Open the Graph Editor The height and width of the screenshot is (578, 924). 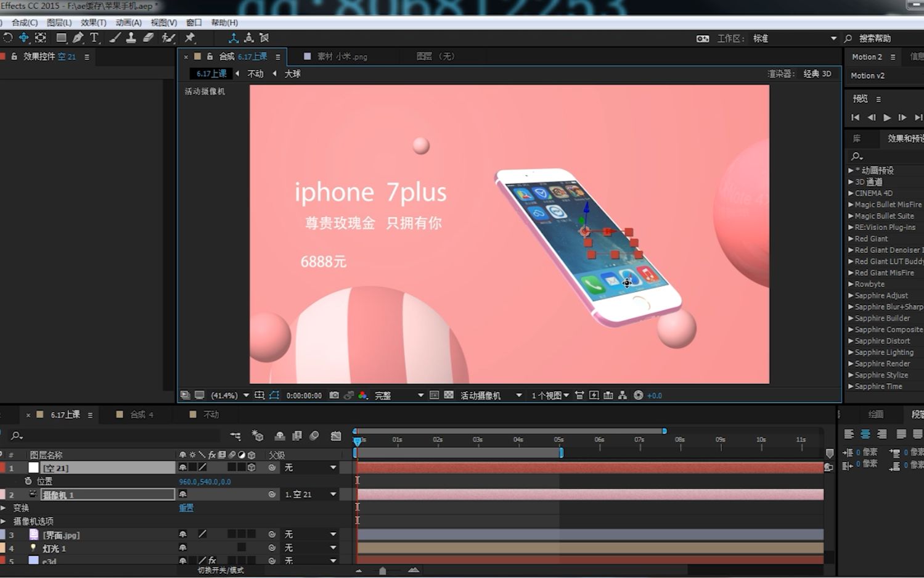coord(336,436)
